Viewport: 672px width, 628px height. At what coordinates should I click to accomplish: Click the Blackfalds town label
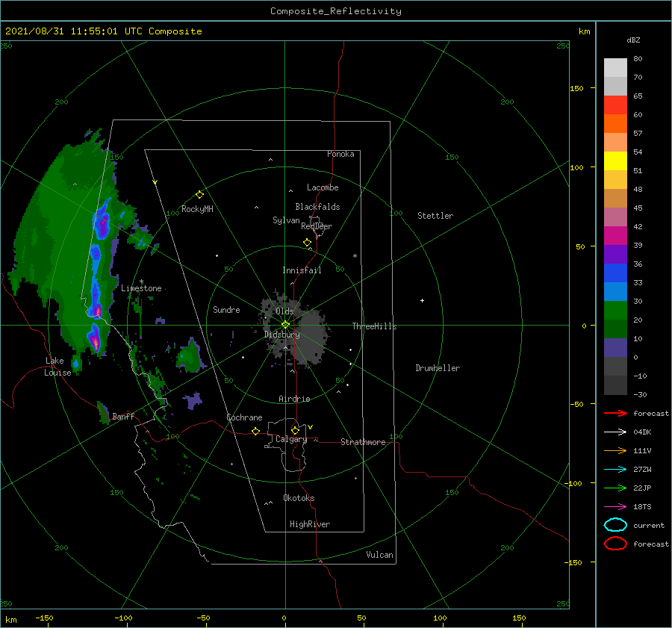(x=317, y=207)
